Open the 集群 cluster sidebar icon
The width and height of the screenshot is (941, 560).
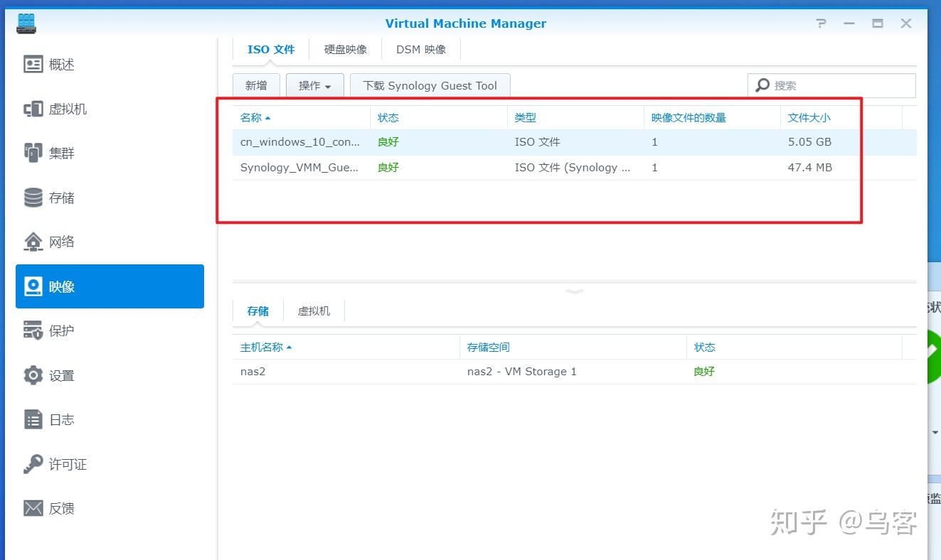pos(33,153)
